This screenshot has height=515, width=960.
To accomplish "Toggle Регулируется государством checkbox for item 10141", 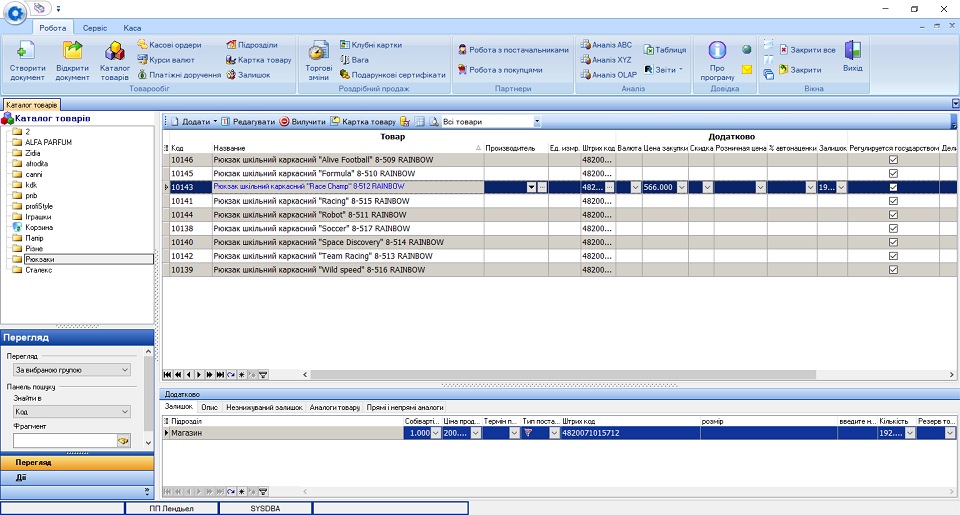I will click(x=893, y=201).
